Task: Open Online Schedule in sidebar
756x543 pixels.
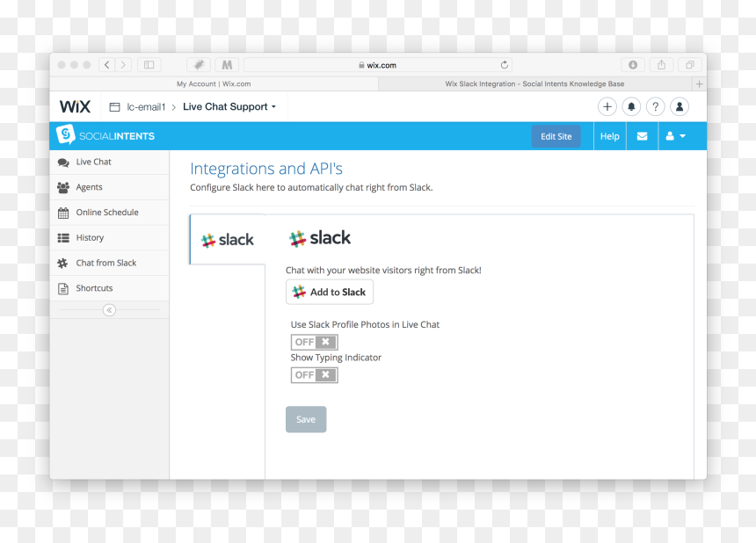Action: (x=110, y=213)
